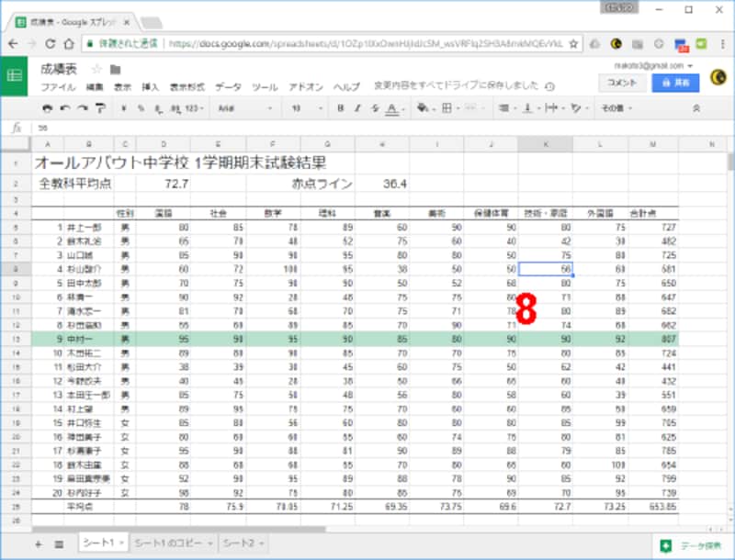Click the print icon in the toolbar
The height and width of the screenshot is (560, 735).
[47, 108]
